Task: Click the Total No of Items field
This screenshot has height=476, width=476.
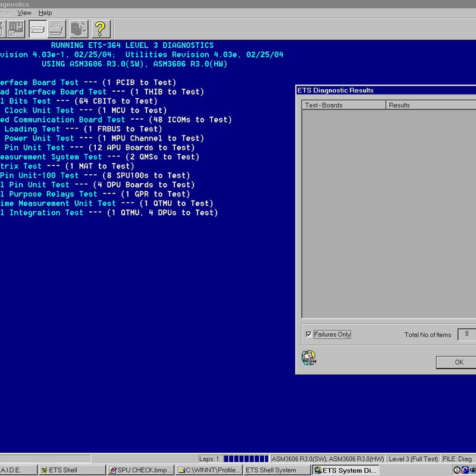Action: (x=466, y=334)
